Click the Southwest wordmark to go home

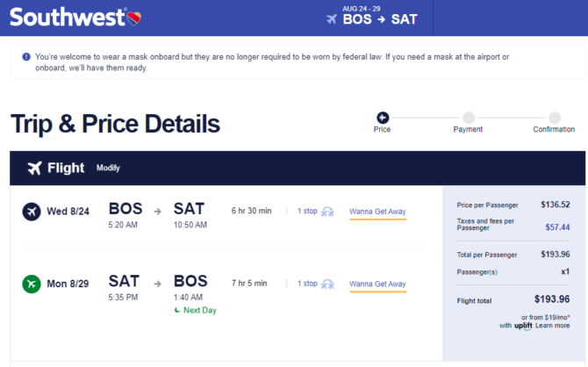pyautogui.click(x=67, y=18)
